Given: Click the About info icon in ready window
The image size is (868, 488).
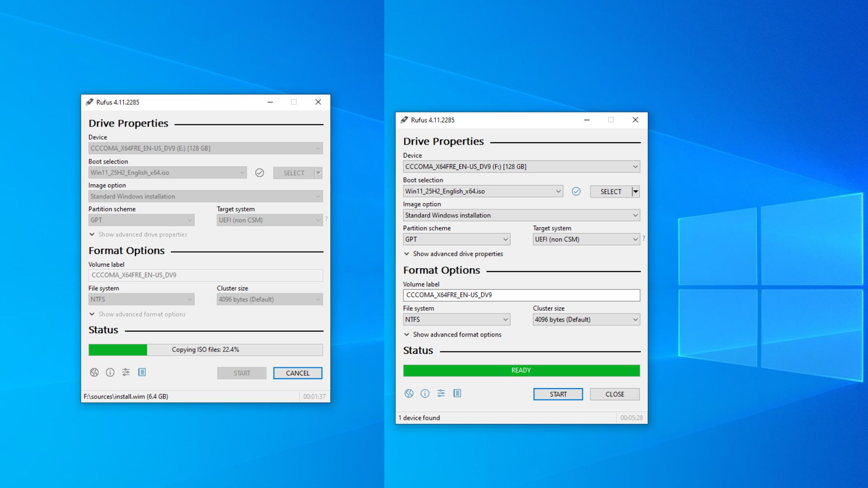Looking at the screenshot, I should click(425, 394).
